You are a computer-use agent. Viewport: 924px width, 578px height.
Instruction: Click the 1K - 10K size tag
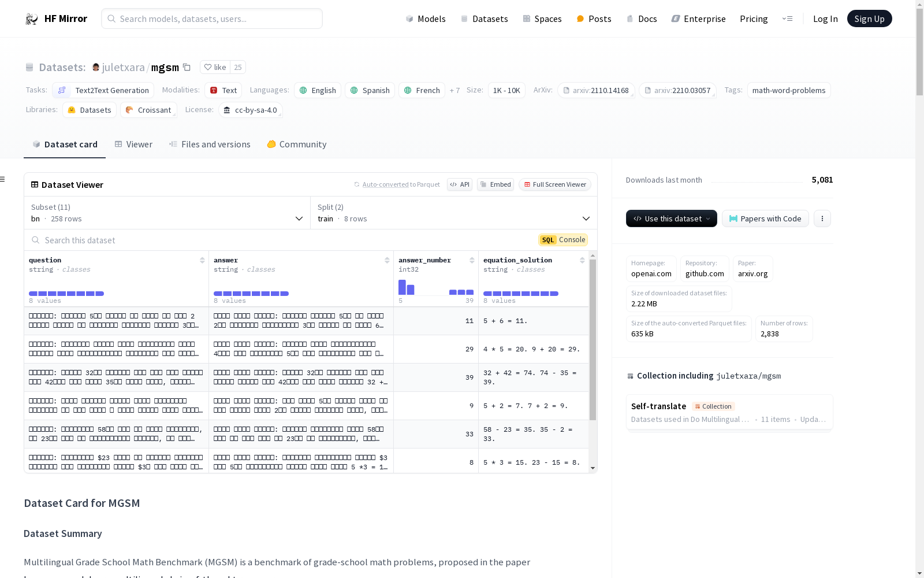pos(506,90)
